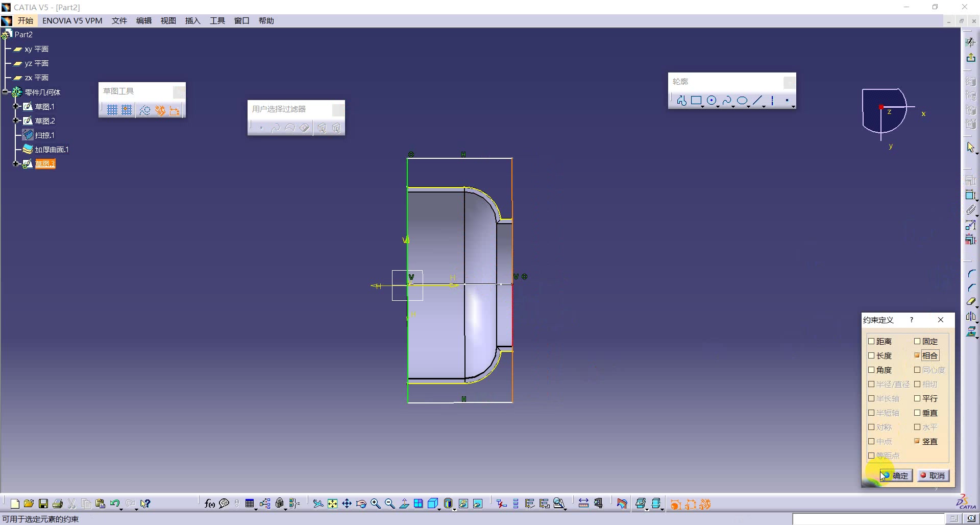Check the 角度 (Angle) checkbox
This screenshot has height=525, width=980.
[871, 370]
